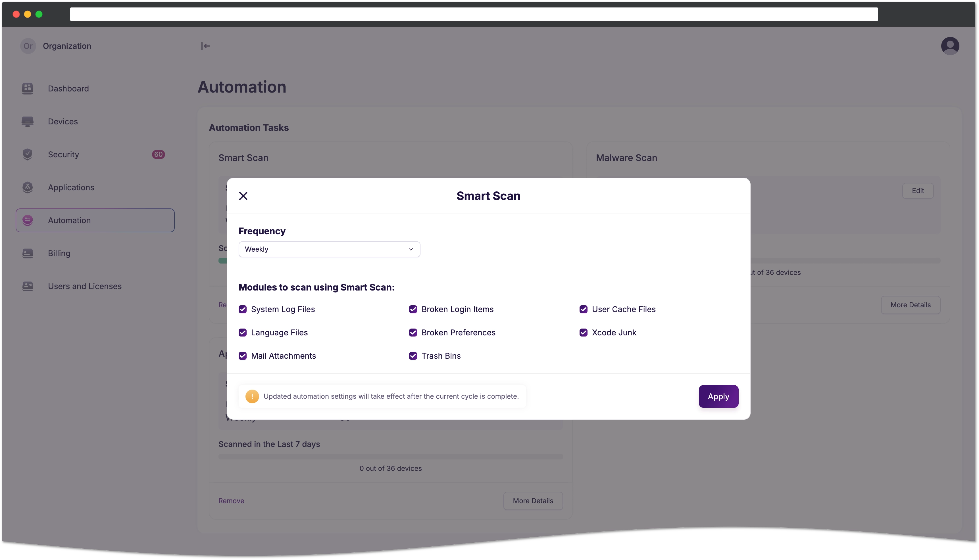Image resolution: width=979 pixels, height=560 pixels.
Task: Disable the Trash Bins checkbox
Action: tap(413, 356)
